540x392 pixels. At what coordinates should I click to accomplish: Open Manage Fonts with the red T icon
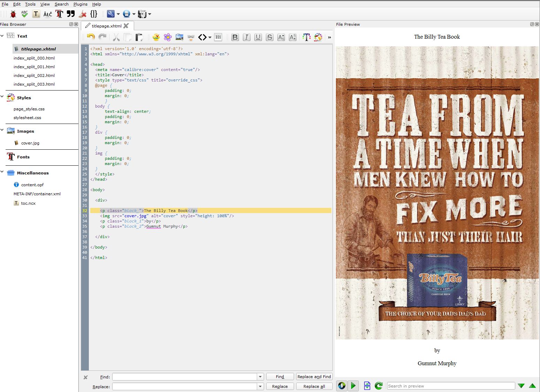tap(59, 14)
